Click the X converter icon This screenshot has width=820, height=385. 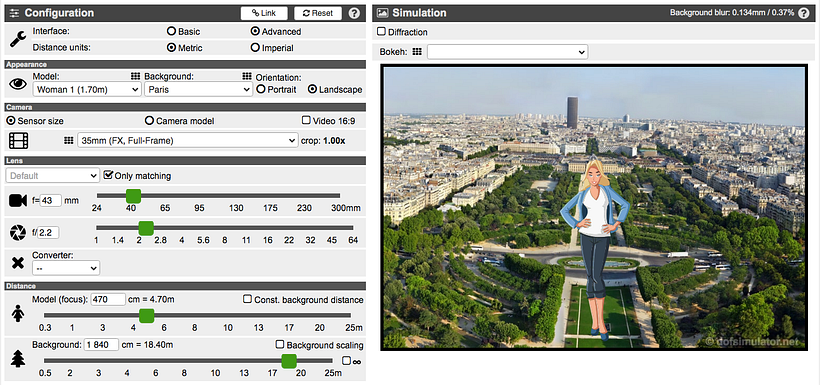click(18, 263)
